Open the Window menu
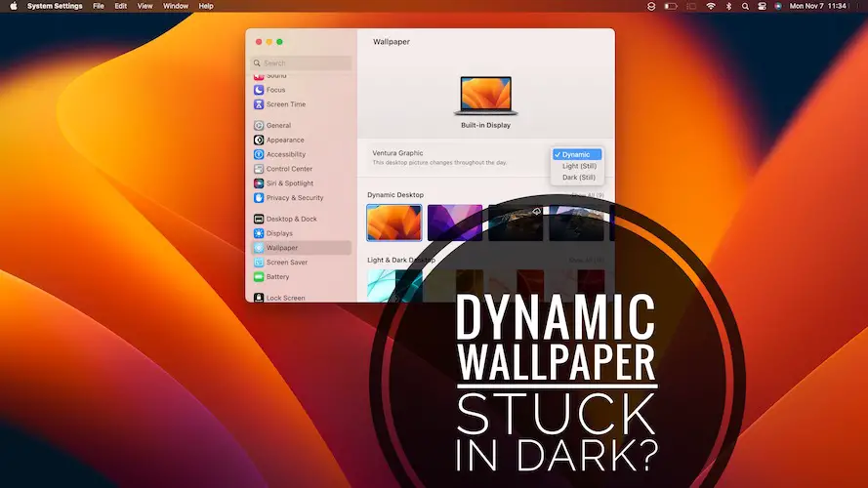The height and width of the screenshot is (488, 868). click(x=176, y=6)
